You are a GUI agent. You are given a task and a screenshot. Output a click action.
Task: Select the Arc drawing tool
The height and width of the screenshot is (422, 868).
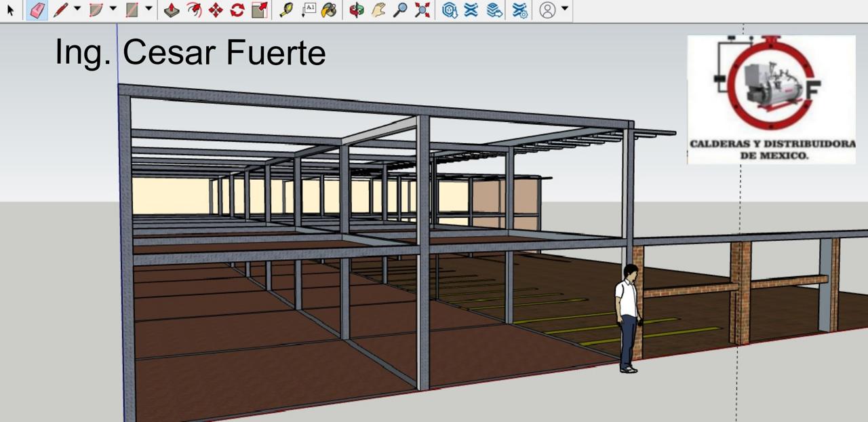click(x=96, y=10)
